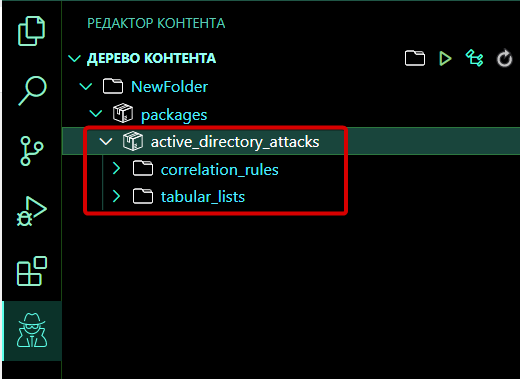Select the hacker-with-hat content editor icon
The height and width of the screenshot is (379, 520).
[32, 331]
